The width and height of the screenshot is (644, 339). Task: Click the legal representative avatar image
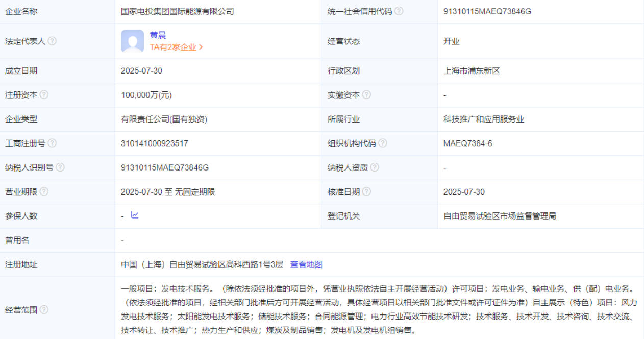point(133,41)
